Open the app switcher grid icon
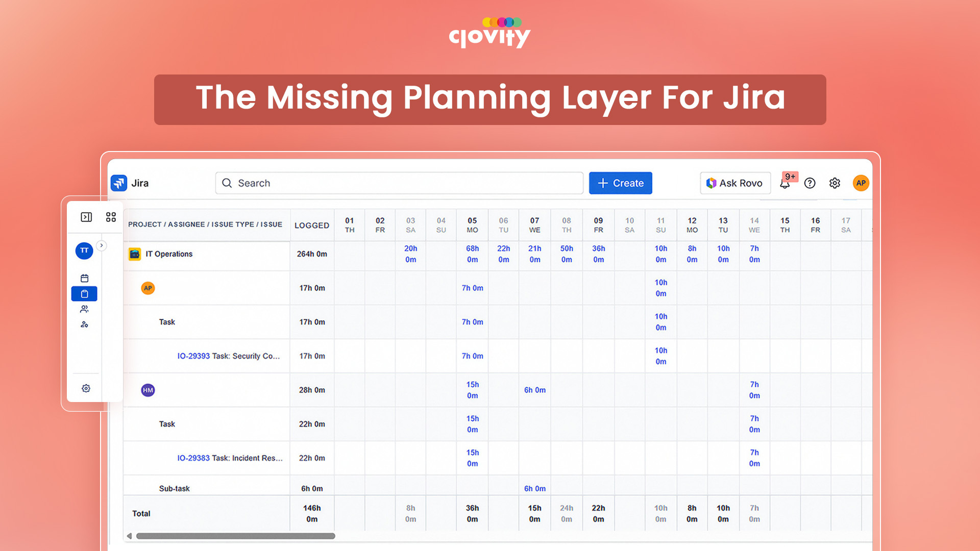 [x=111, y=217]
